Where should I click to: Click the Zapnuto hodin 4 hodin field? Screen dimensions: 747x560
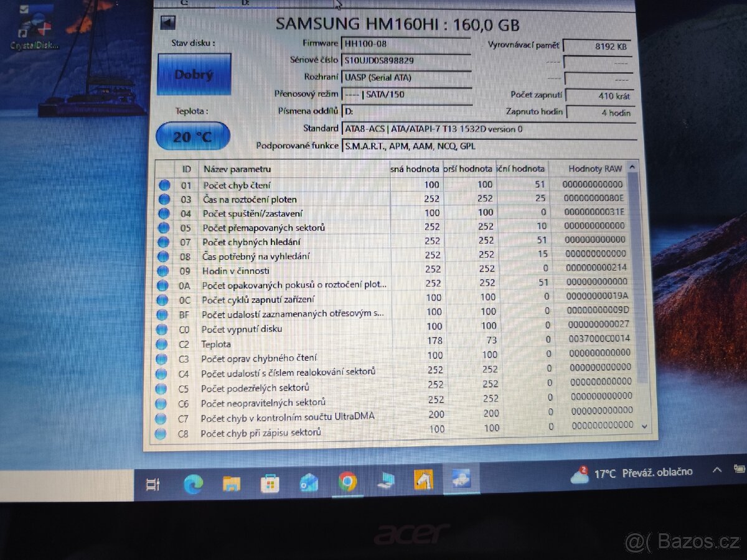pos(601,113)
